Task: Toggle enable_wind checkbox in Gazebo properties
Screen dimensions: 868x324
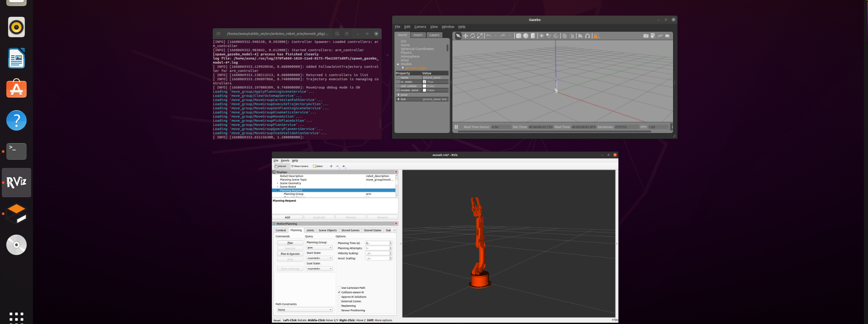Action: coord(425,90)
